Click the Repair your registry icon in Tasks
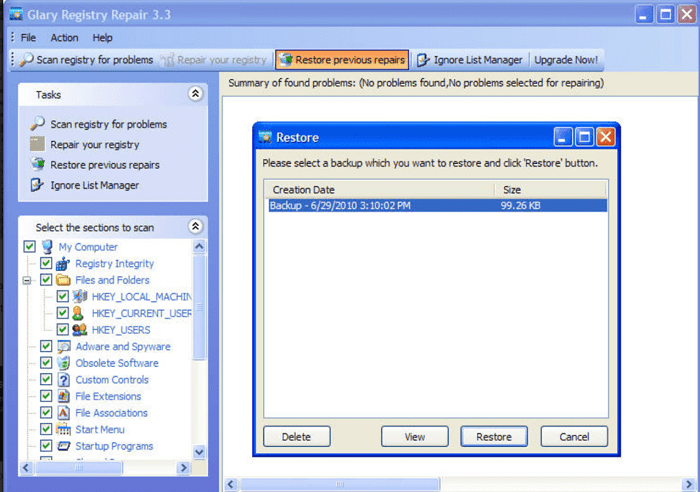The width and height of the screenshot is (700, 492). pos(37,144)
